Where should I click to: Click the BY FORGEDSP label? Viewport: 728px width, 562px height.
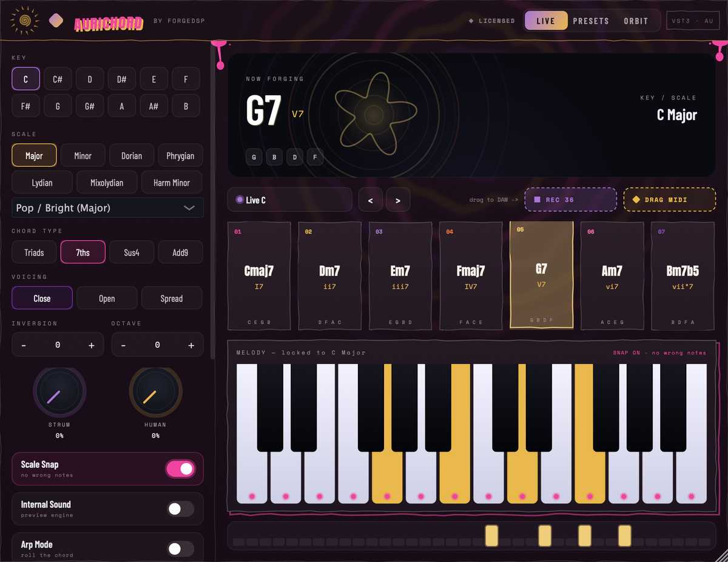pyautogui.click(x=179, y=21)
